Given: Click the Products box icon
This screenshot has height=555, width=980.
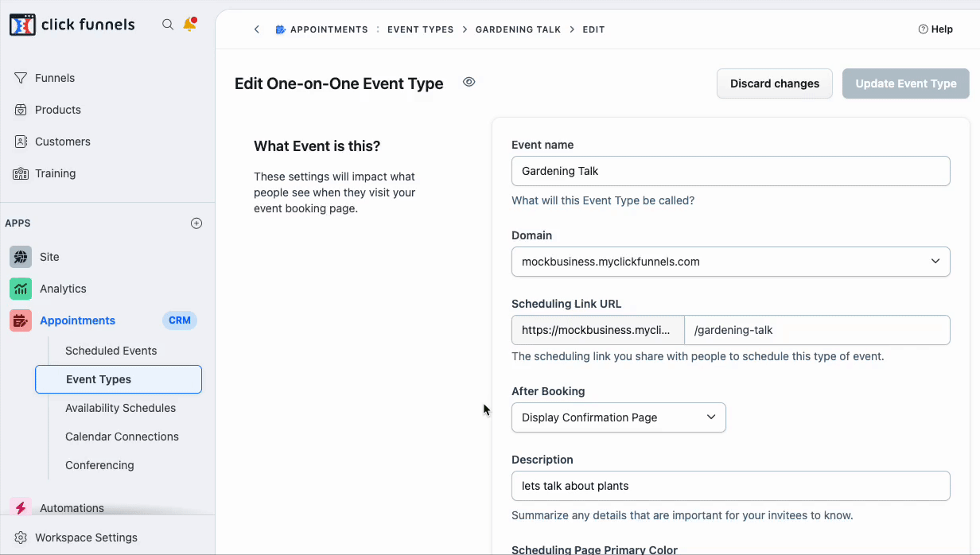Looking at the screenshot, I should point(21,110).
